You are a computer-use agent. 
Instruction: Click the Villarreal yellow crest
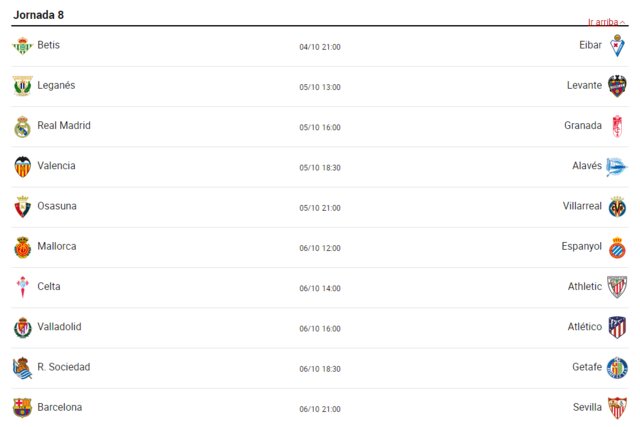tap(617, 207)
